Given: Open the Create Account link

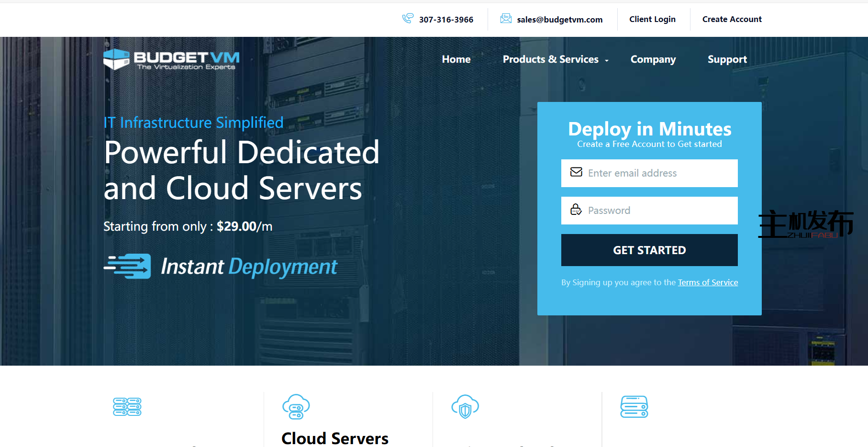Looking at the screenshot, I should tap(732, 19).
